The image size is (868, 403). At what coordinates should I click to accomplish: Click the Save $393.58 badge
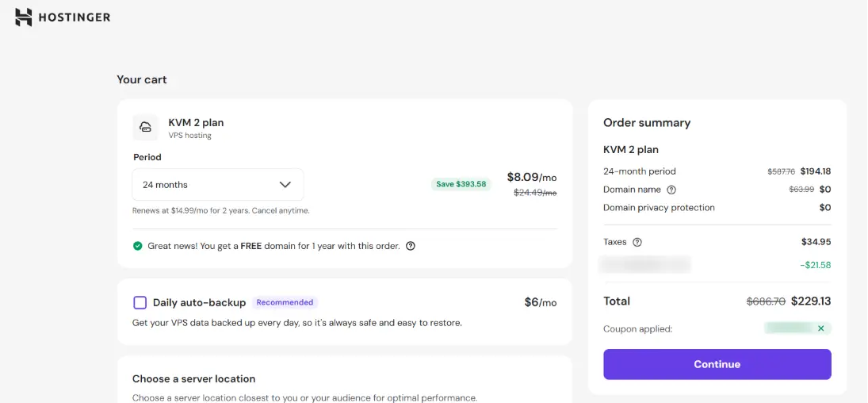click(x=461, y=184)
